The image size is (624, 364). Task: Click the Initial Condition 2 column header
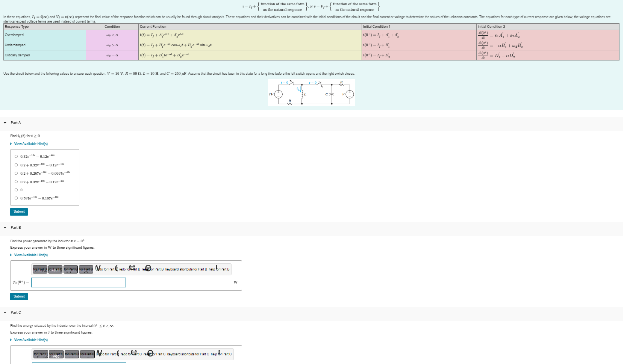[x=548, y=27]
